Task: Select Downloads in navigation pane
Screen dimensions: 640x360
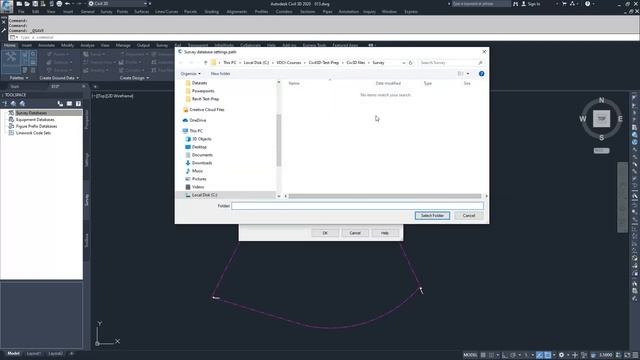Action: click(x=202, y=163)
